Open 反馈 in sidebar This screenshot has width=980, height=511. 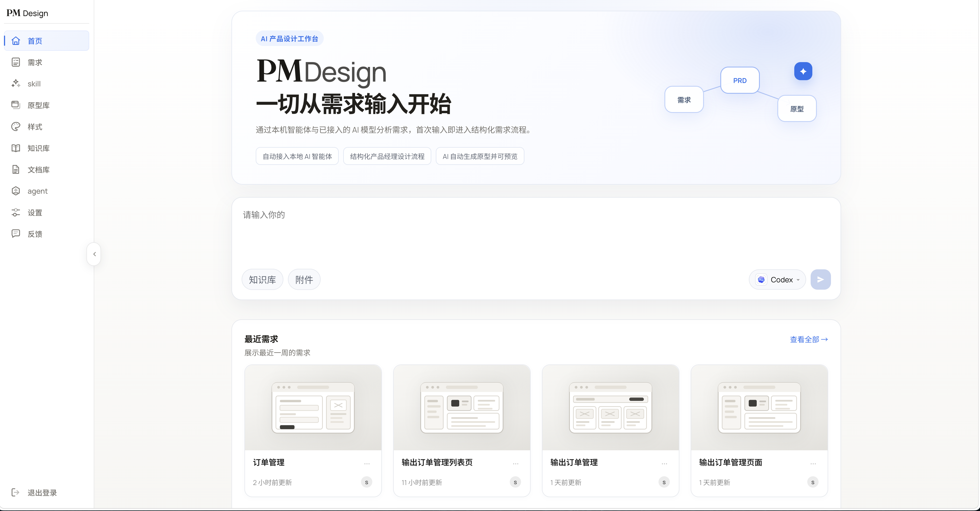[46, 234]
